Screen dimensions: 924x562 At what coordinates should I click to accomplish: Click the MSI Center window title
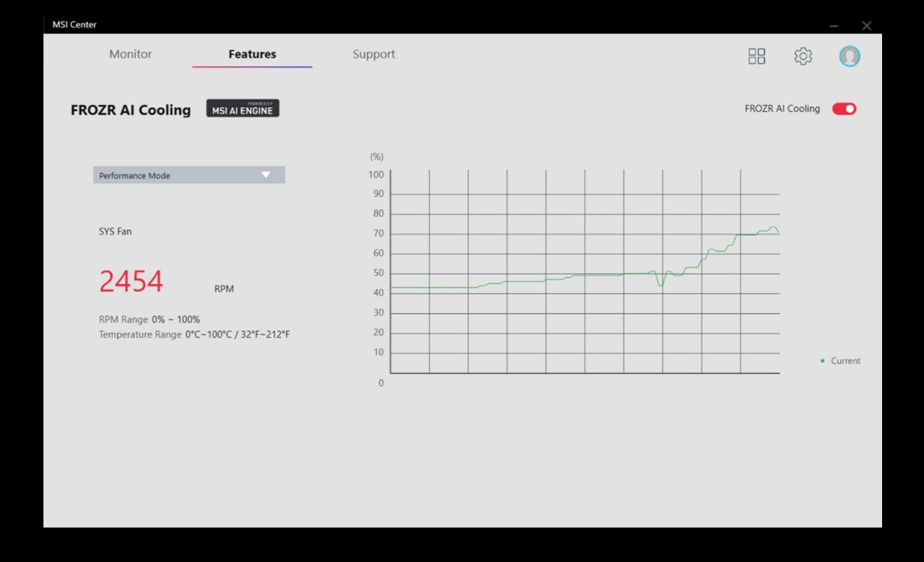tap(74, 25)
